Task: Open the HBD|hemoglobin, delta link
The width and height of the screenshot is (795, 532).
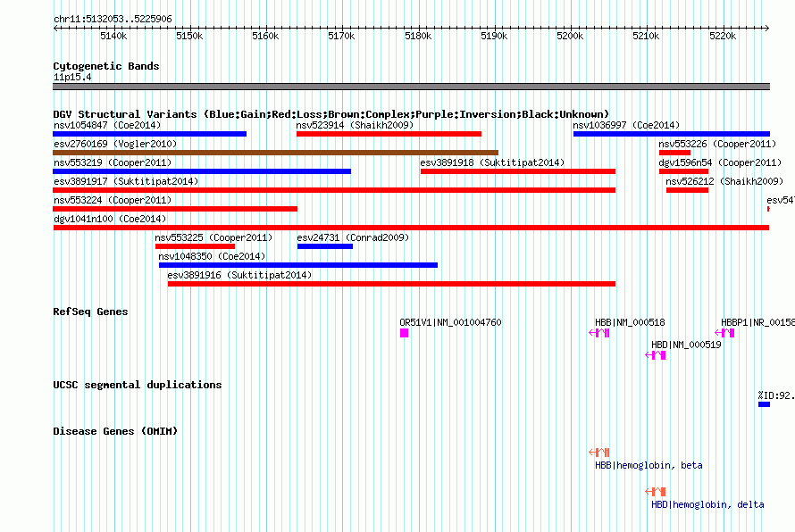Action: pos(707,504)
